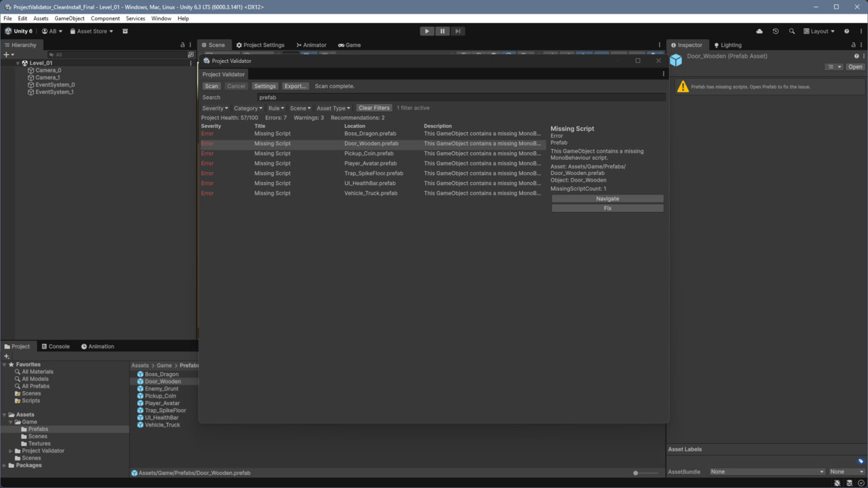Select the Camera_0 object in Hierarchy

click(x=48, y=70)
